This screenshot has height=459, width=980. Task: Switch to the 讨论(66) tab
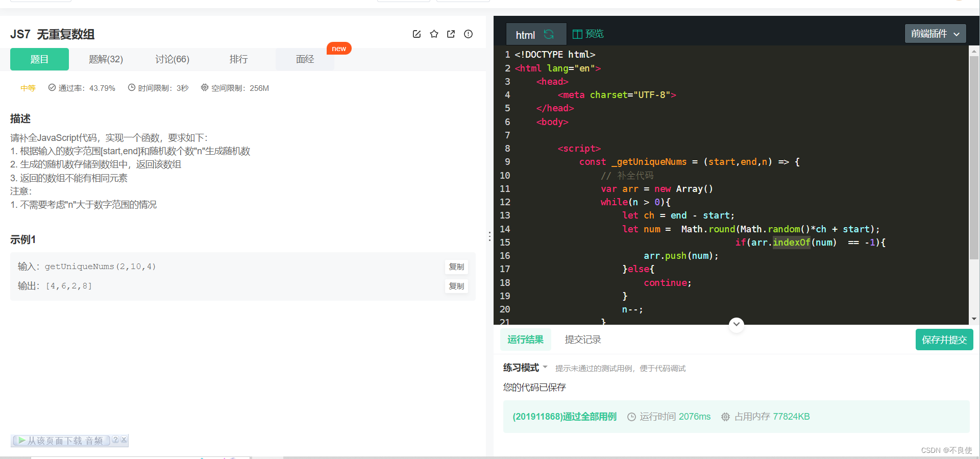172,59
